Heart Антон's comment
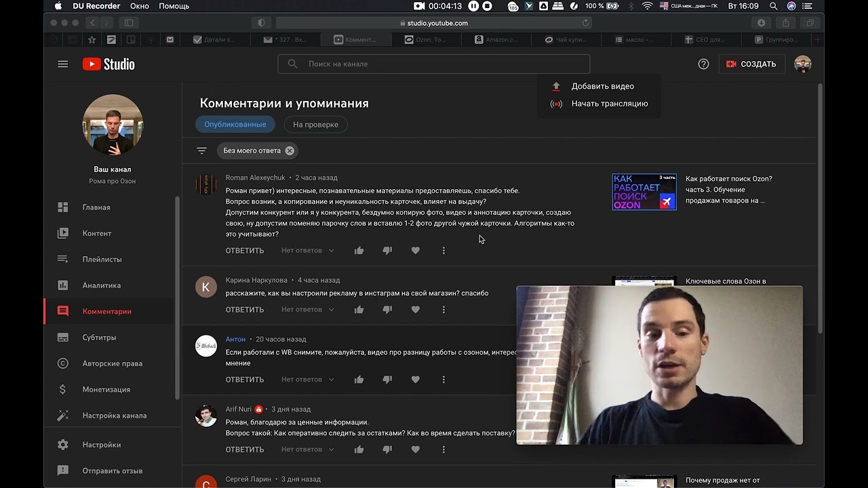This screenshot has height=488, width=868. click(416, 380)
